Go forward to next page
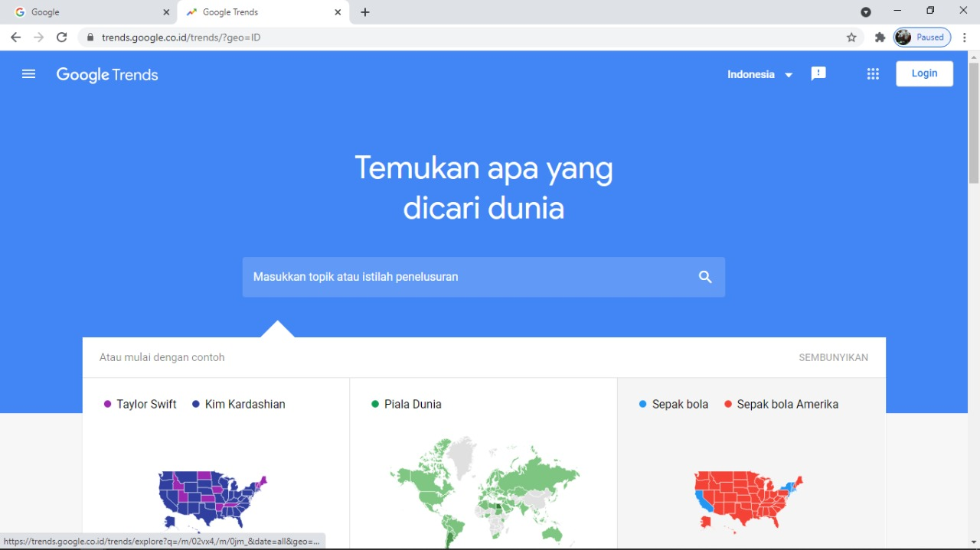This screenshot has width=980, height=550. point(38,37)
